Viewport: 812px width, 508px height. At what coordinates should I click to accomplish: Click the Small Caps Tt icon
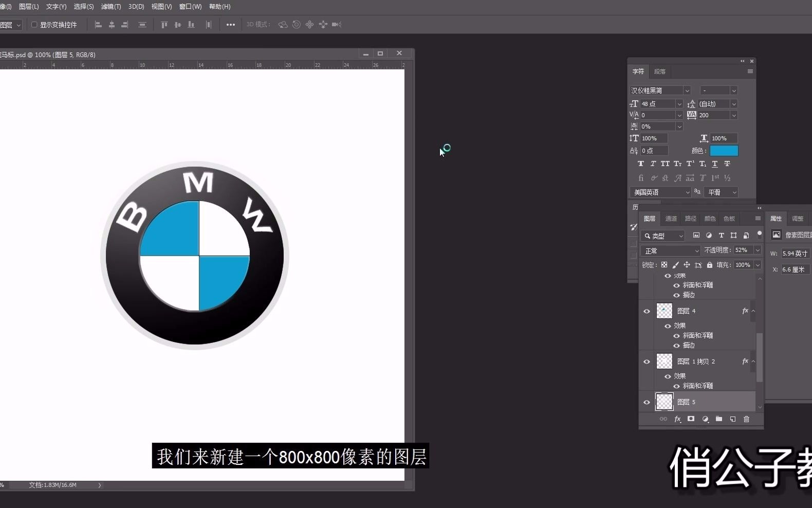(x=678, y=164)
